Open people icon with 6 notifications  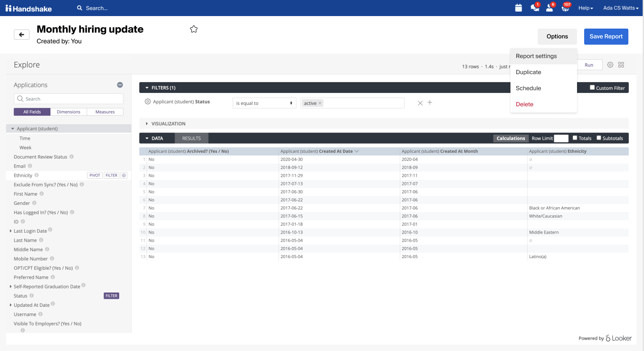tap(550, 8)
